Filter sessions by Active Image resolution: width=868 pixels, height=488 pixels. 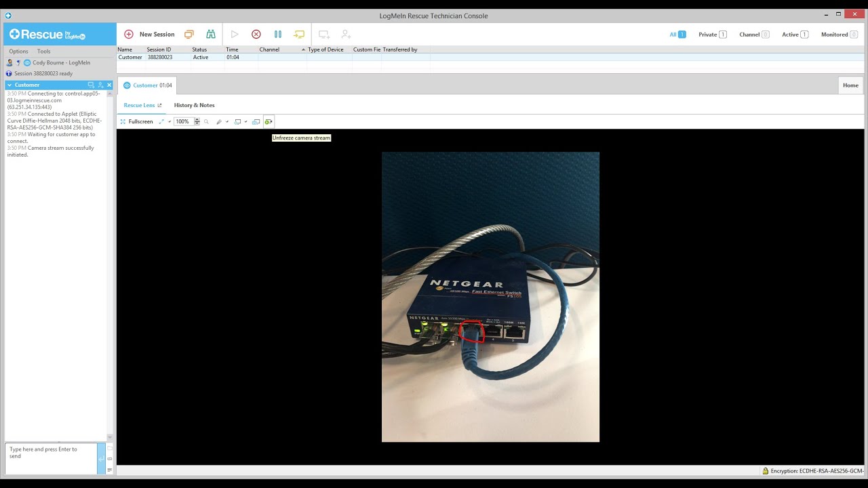click(795, 35)
